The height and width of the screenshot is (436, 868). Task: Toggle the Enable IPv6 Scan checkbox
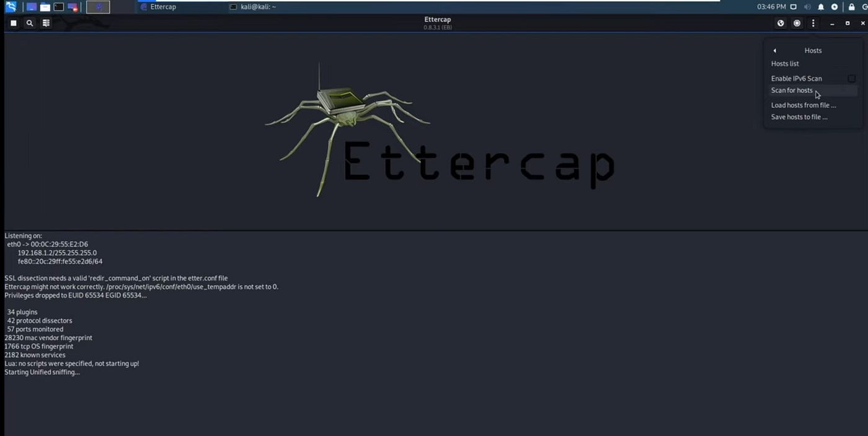(x=852, y=79)
